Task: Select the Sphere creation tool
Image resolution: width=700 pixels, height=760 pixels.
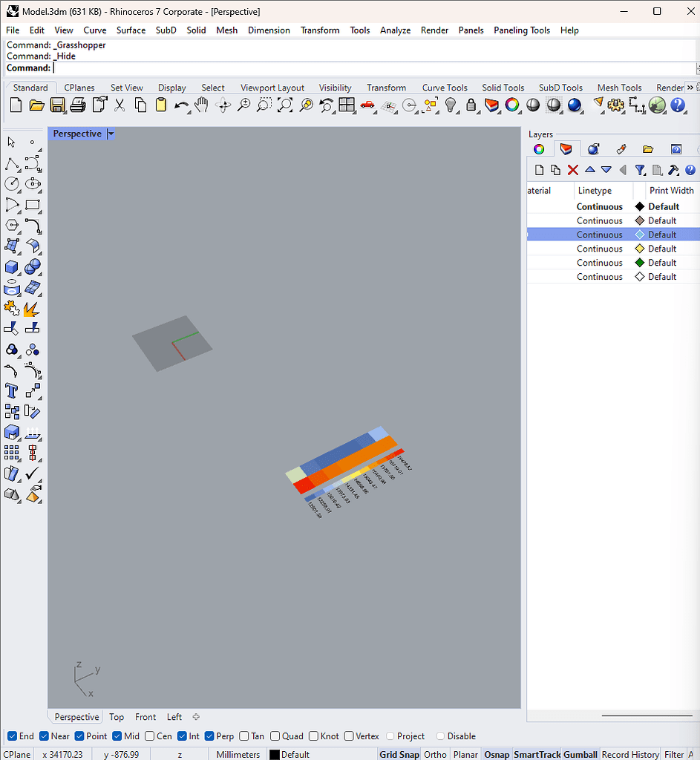Action: pos(33,266)
